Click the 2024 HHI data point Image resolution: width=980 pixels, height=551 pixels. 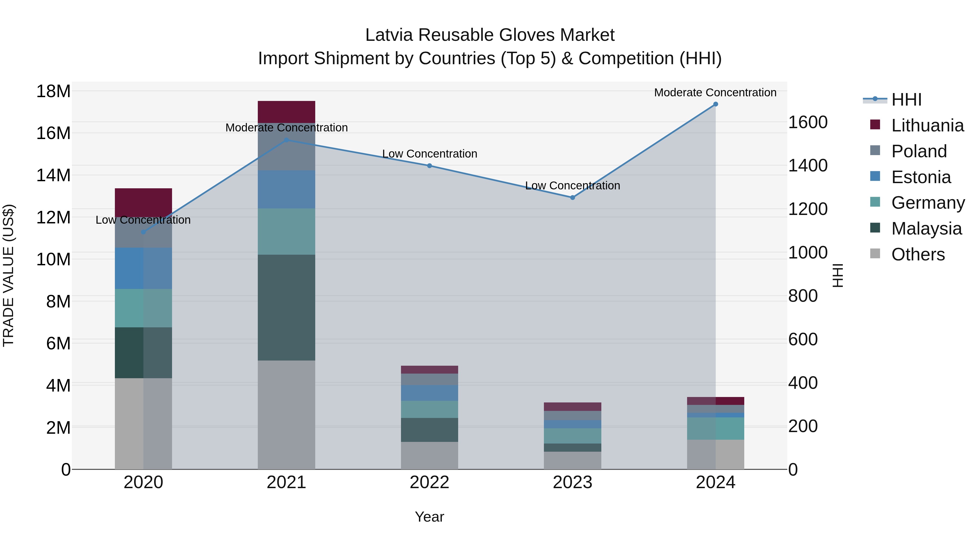point(716,104)
